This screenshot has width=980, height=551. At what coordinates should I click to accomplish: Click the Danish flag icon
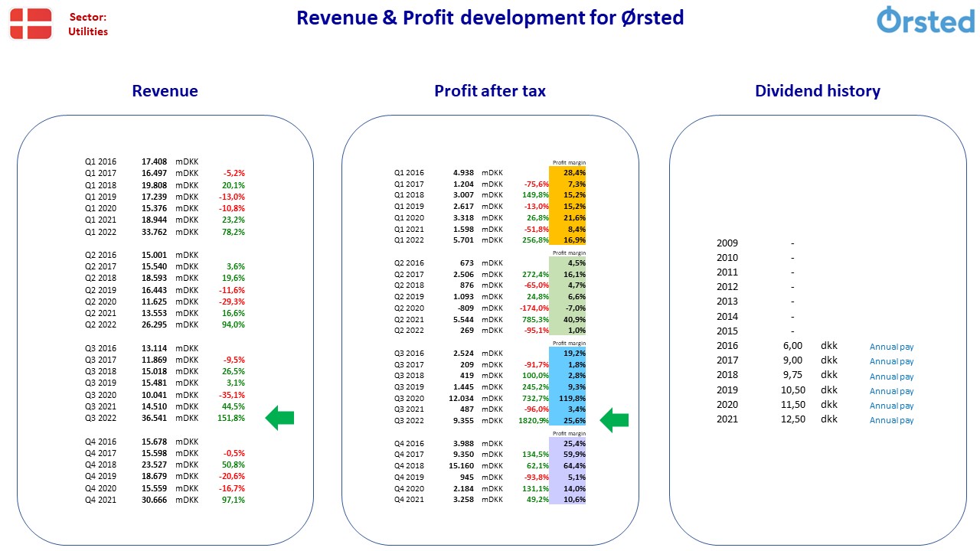click(31, 24)
